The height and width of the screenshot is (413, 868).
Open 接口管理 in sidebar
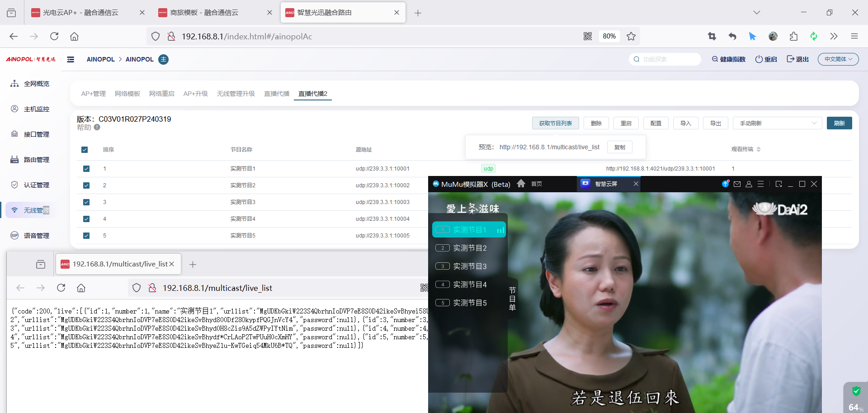30,134
